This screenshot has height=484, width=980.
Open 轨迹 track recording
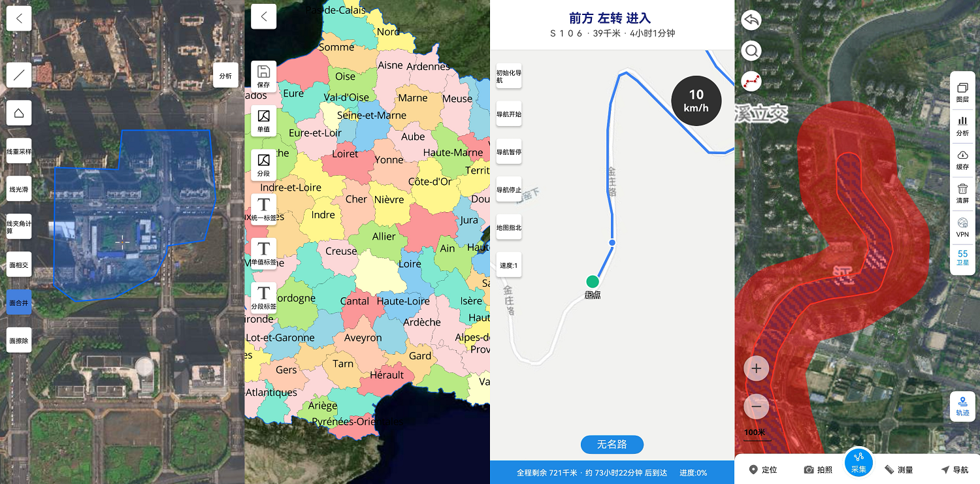[962, 406]
